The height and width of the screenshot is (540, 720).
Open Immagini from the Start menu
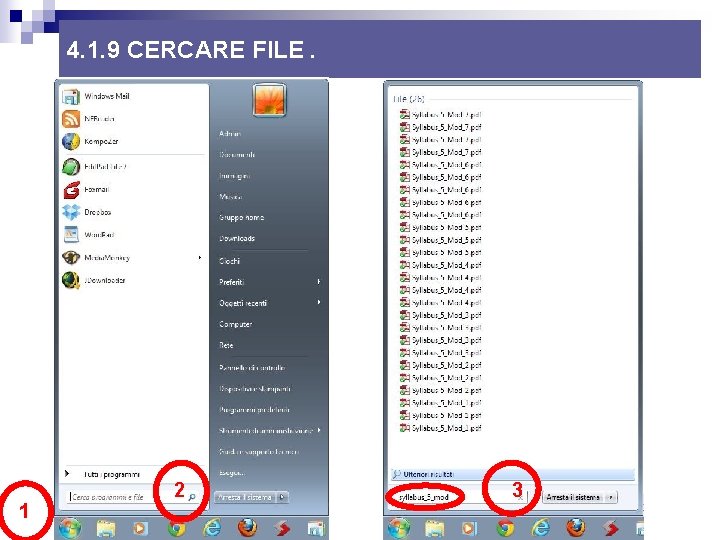(234, 176)
